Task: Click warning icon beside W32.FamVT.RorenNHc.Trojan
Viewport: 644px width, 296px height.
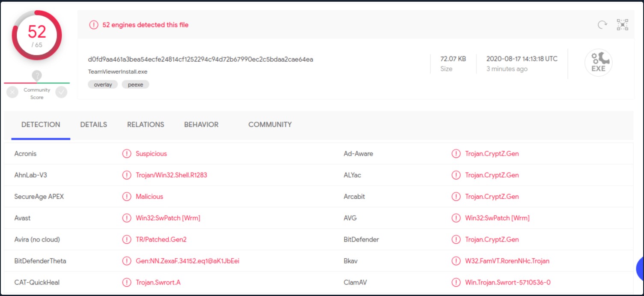Action: (x=456, y=261)
